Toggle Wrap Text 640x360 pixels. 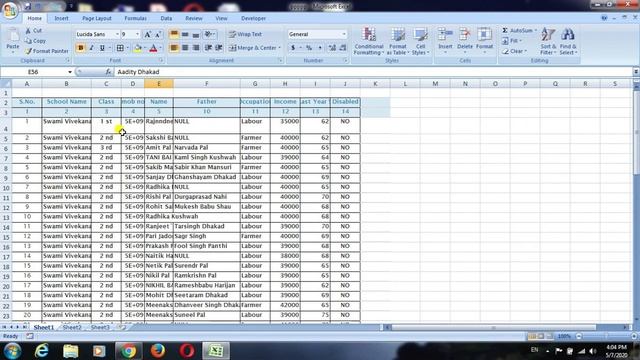tap(245, 35)
